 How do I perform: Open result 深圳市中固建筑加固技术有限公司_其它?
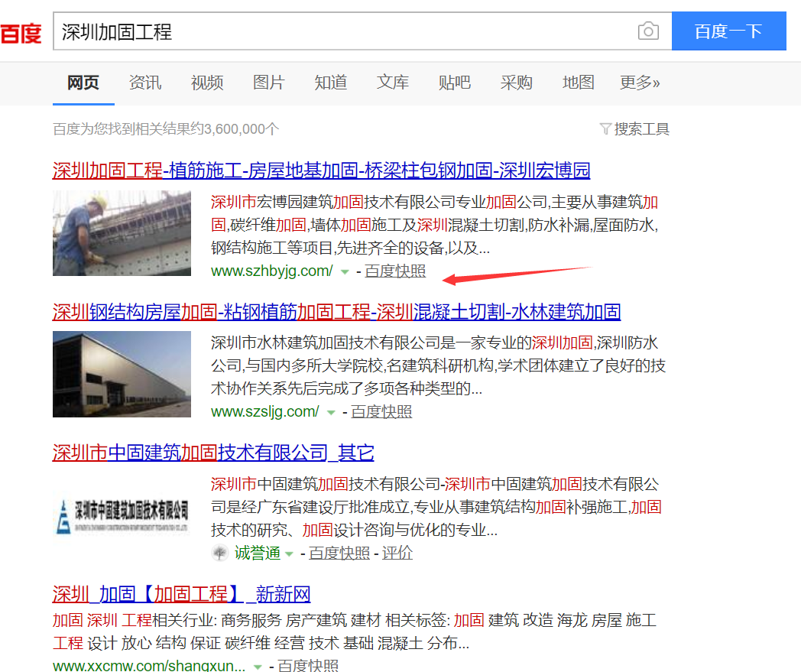tap(213, 453)
